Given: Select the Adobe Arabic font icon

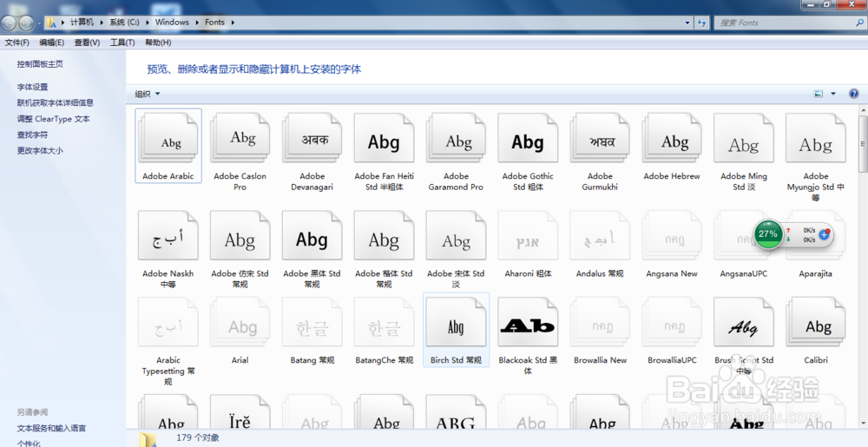Looking at the screenshot, I should (168, 138).
